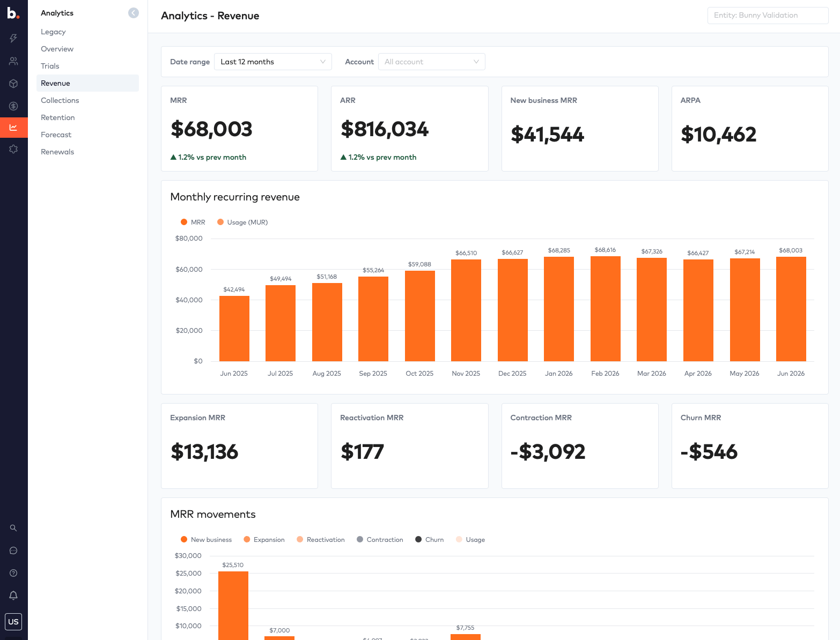Click the MRR movements heading
The height and width of the screenshot is (640, 840).
(x=213, y=514)
